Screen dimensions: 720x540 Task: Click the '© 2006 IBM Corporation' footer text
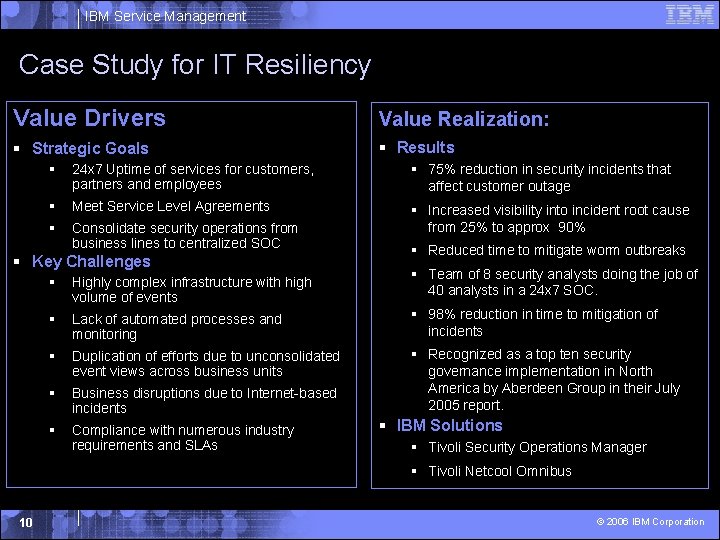point(650,522)
